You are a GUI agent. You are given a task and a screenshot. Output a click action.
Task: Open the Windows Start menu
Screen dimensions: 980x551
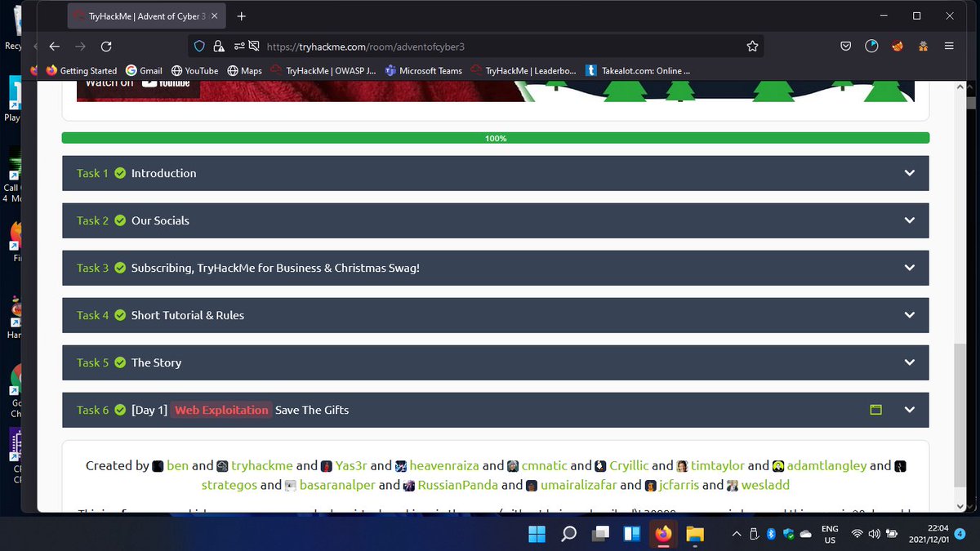(x=537, y=534)
